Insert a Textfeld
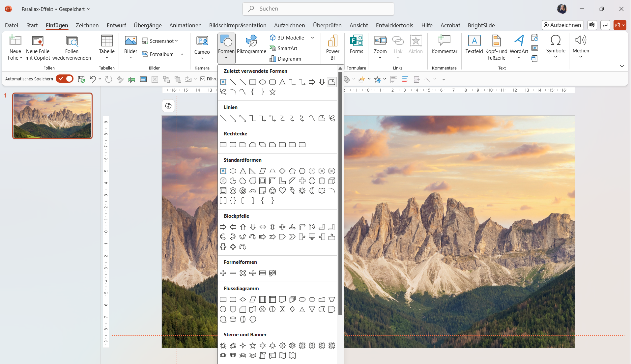The height and width of the screenshot is (364, 631). click(x=474, y=45)
